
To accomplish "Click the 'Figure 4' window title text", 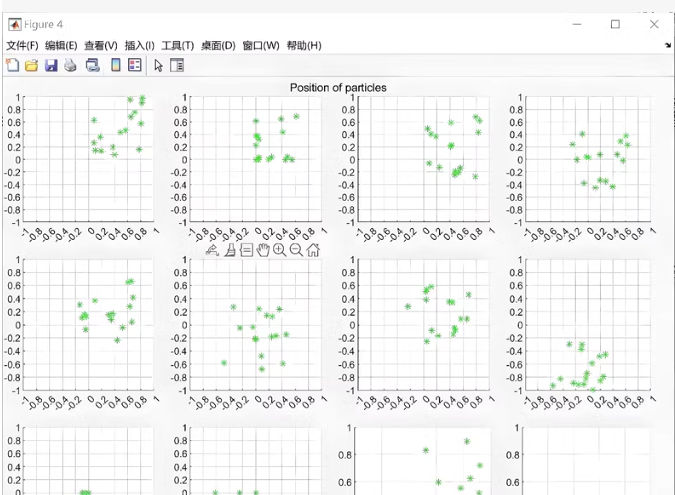I will [43, 25].
